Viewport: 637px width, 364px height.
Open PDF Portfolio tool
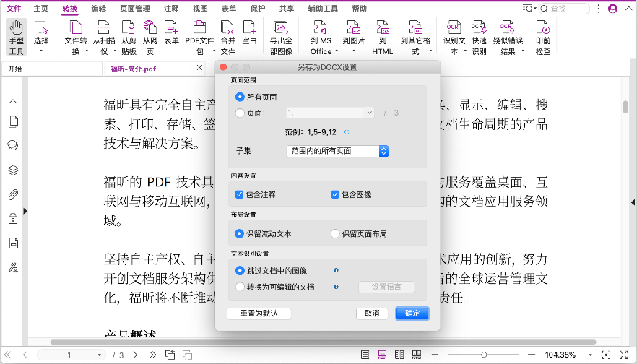pyautogui.click(x=199, y=37)
